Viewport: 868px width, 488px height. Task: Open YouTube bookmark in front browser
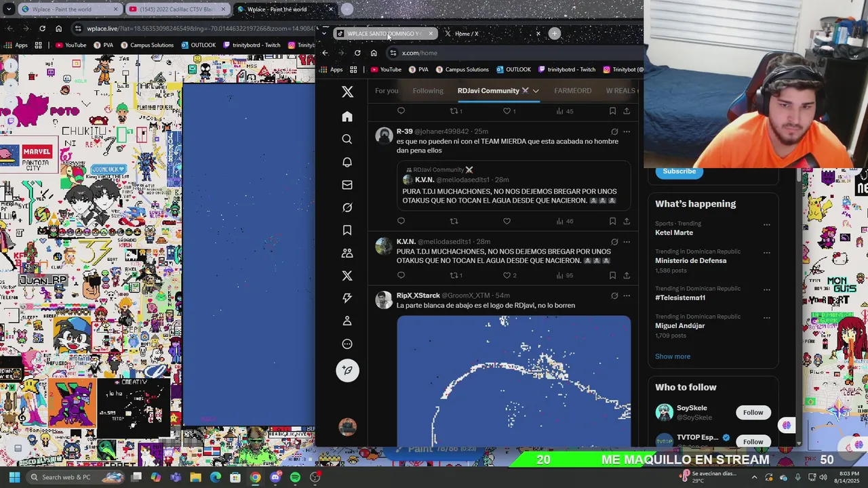coord(385,69)
